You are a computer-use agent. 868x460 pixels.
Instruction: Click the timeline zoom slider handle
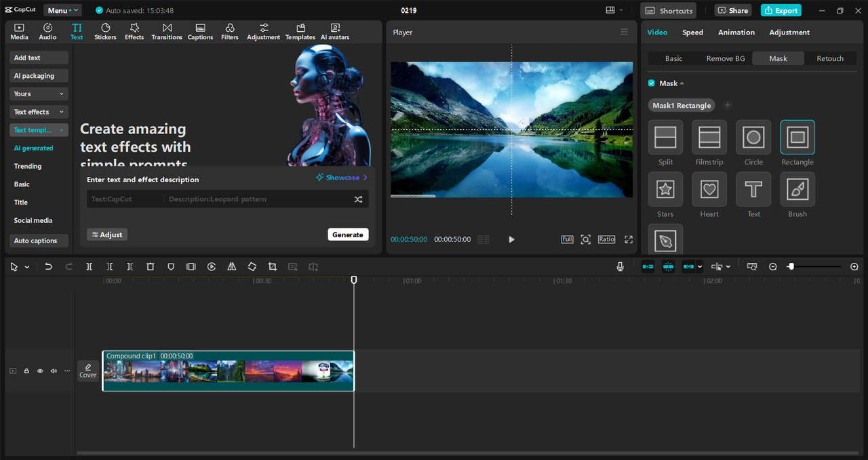click(791, 267)
